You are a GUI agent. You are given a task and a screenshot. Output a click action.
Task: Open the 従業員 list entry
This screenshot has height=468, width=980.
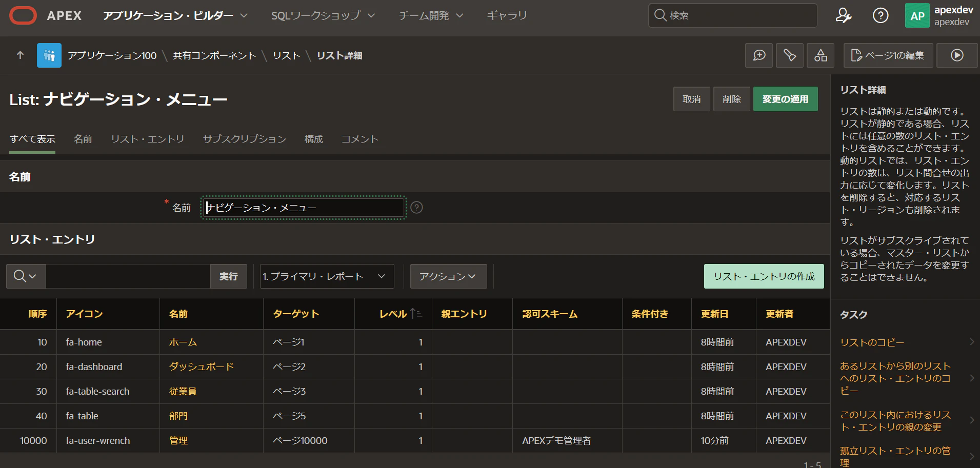(x=183, y=391)
